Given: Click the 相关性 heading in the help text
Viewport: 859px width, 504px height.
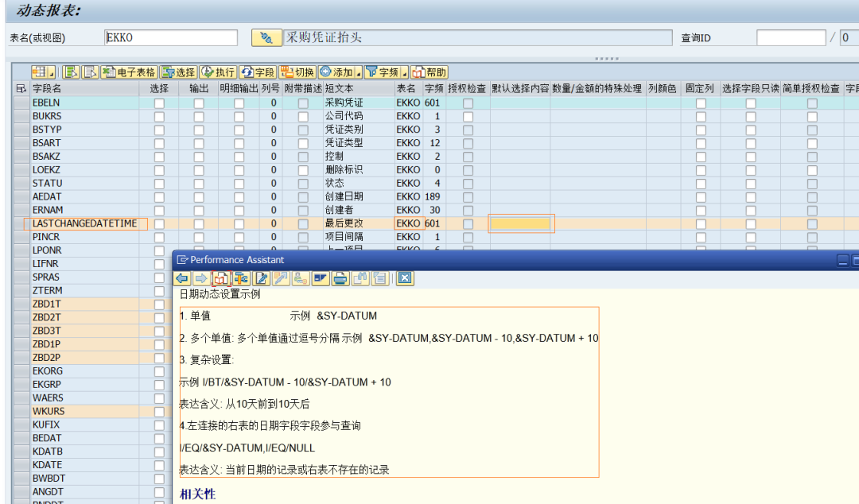Looking at the screenshot, I should click(x=197, y=494).
